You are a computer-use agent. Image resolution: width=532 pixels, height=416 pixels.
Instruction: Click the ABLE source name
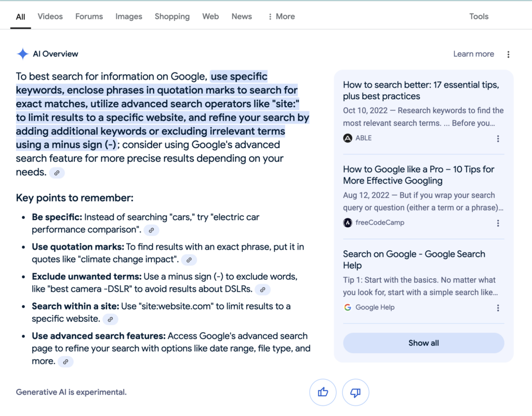[363, 138]
